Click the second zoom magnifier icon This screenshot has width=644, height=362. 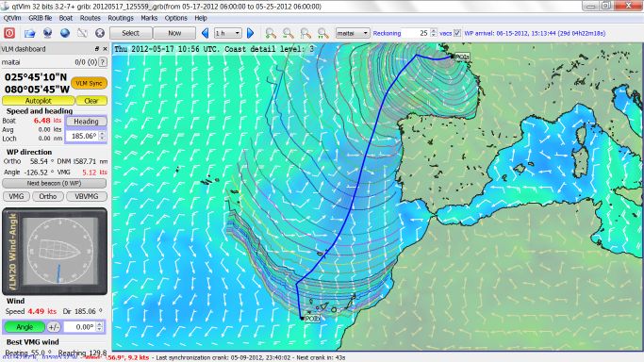(x=289, y=33)
